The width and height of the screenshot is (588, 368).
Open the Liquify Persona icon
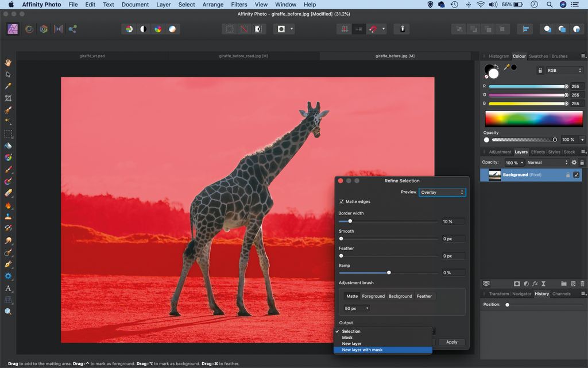(x=29, y=29)
